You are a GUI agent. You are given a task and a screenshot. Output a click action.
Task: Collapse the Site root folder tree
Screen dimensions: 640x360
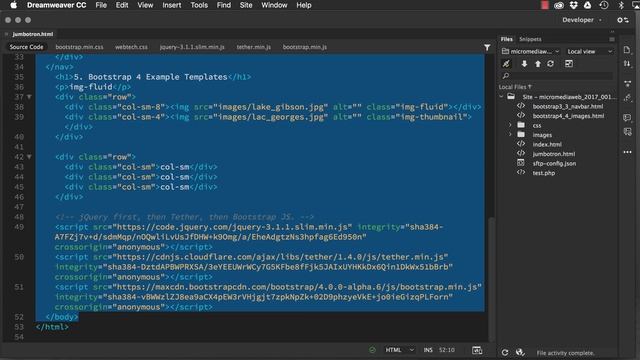tap(501, 97)
